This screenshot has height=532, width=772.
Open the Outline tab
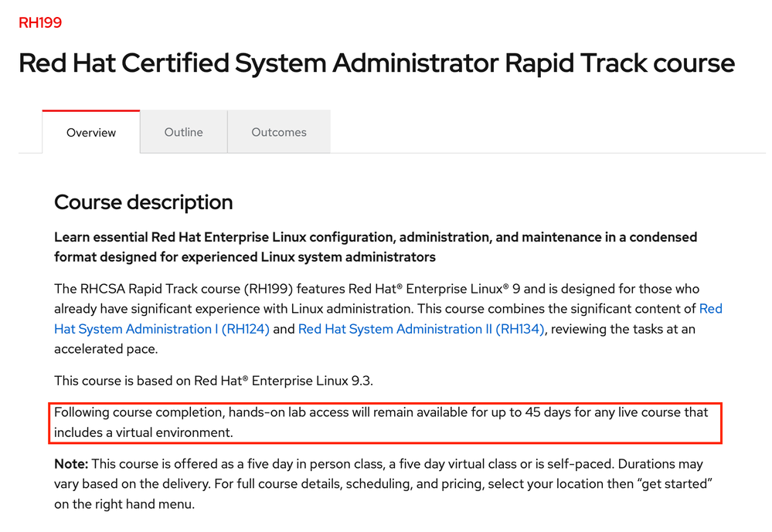point(183,132)
